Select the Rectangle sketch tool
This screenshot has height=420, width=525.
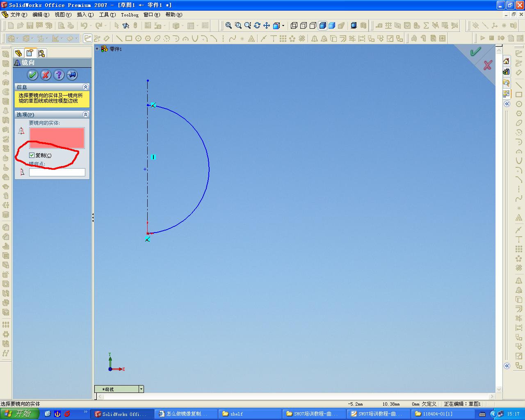click(x=129, y=39)
